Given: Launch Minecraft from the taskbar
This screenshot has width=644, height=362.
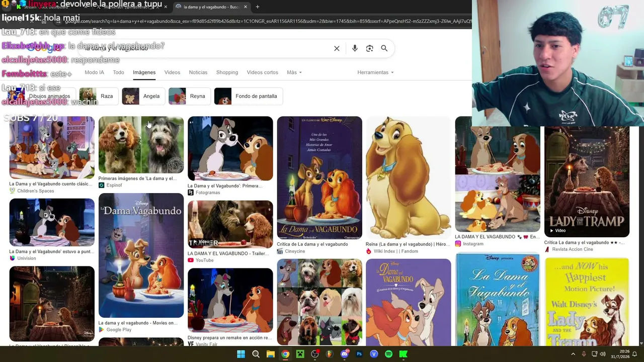Looking at the screenshot, I should click(x=300, y=354).
